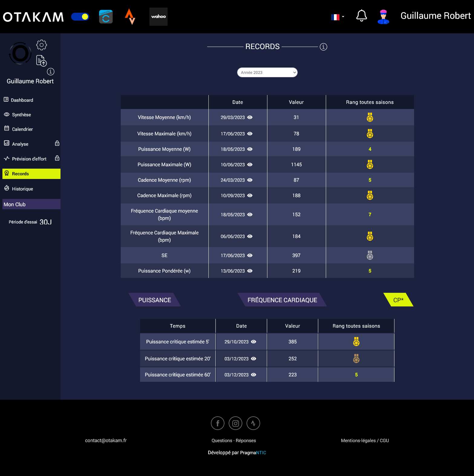The width and height of the screenshot is (474, 476).
Task: Open the Garmin Connect integration icon
Action: click(106, 17)
